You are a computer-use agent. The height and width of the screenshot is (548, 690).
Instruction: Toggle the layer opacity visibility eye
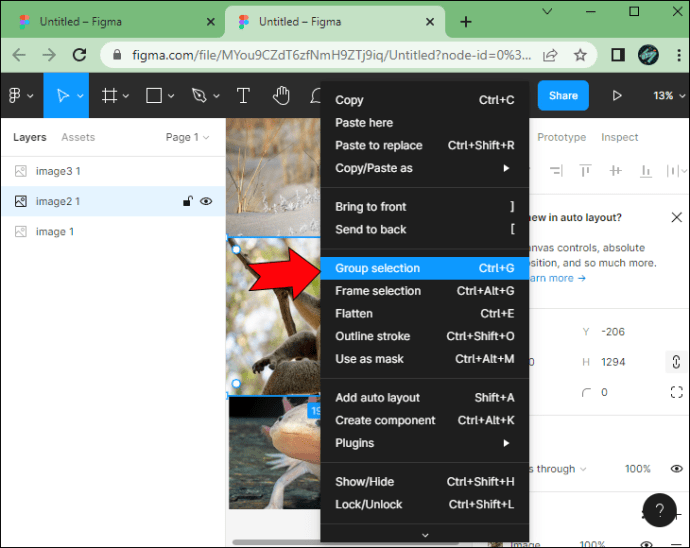point(676,469)
